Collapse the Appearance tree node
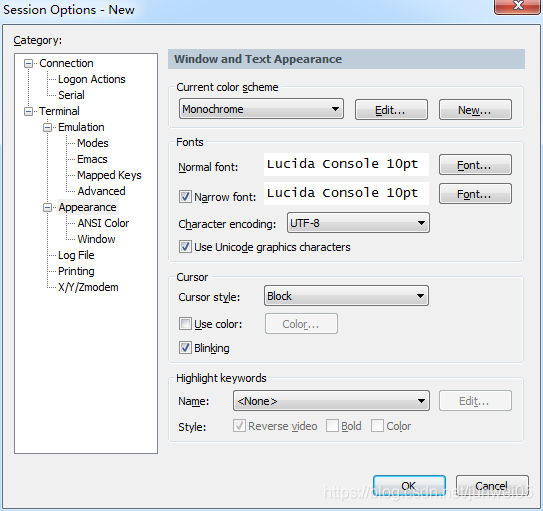The image size is (543, 511). [x=47, y=207]
